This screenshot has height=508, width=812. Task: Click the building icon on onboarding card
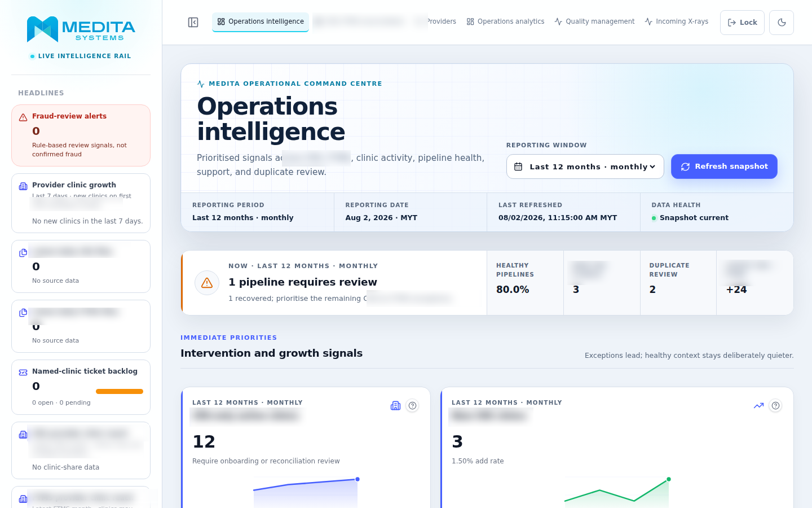tap(395, 406)
